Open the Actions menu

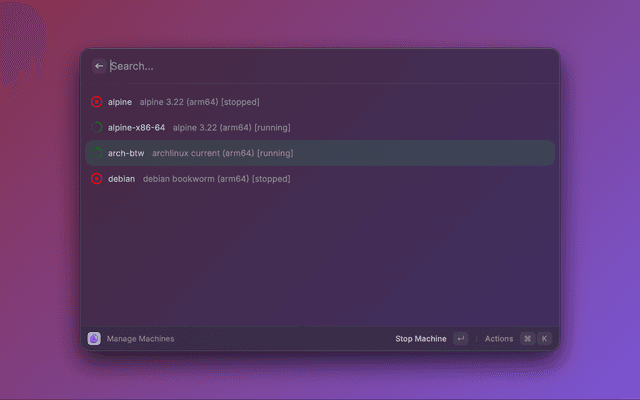coord(498,339)
